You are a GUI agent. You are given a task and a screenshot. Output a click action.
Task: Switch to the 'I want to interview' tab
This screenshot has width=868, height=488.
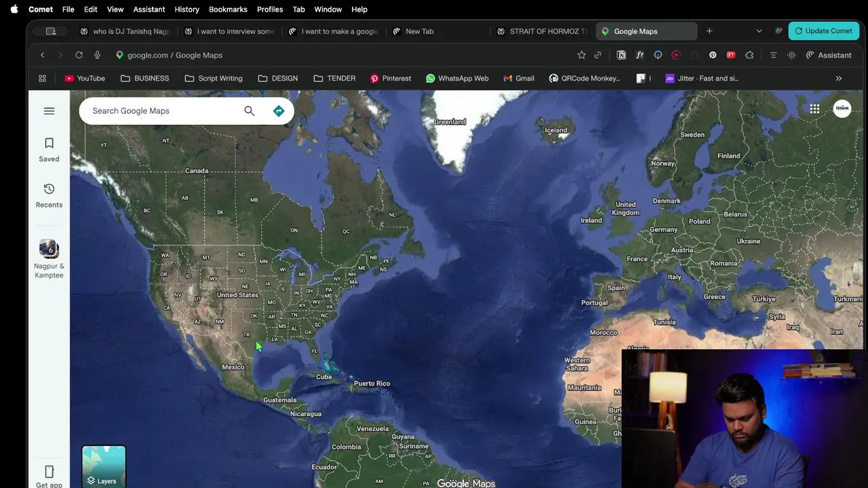coord(229,31)
